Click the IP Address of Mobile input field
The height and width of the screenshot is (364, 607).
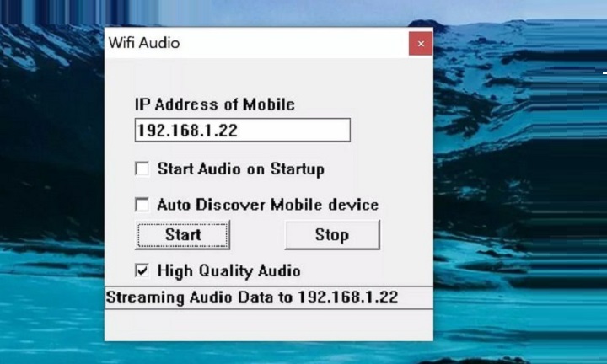pos(242,130)
